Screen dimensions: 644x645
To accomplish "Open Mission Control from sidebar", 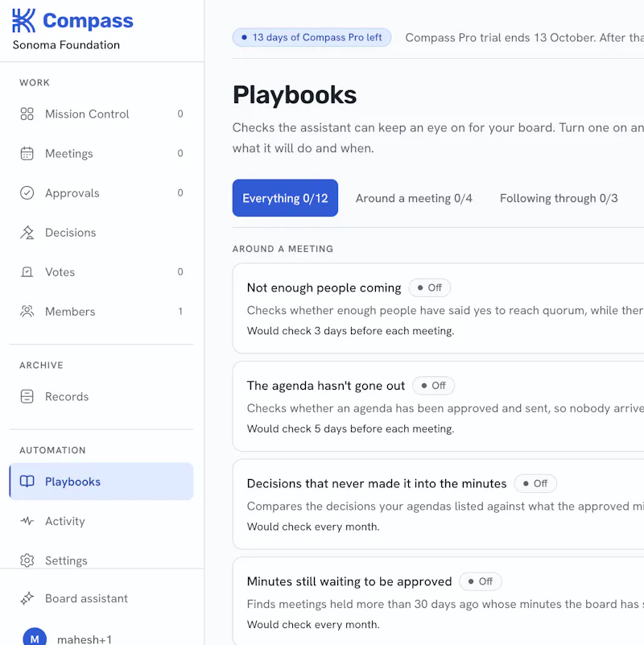I will 101,114.
